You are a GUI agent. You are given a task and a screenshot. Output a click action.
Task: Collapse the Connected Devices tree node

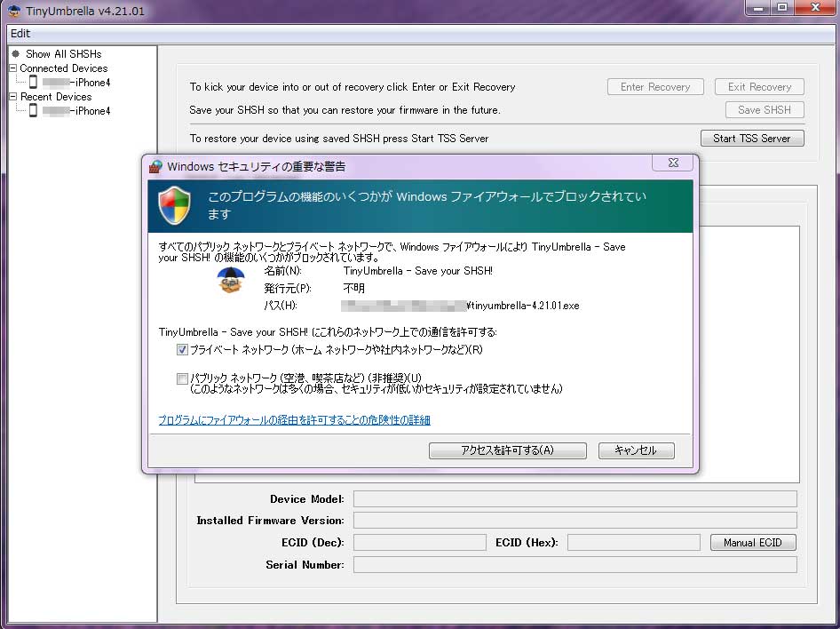point(13,68)
